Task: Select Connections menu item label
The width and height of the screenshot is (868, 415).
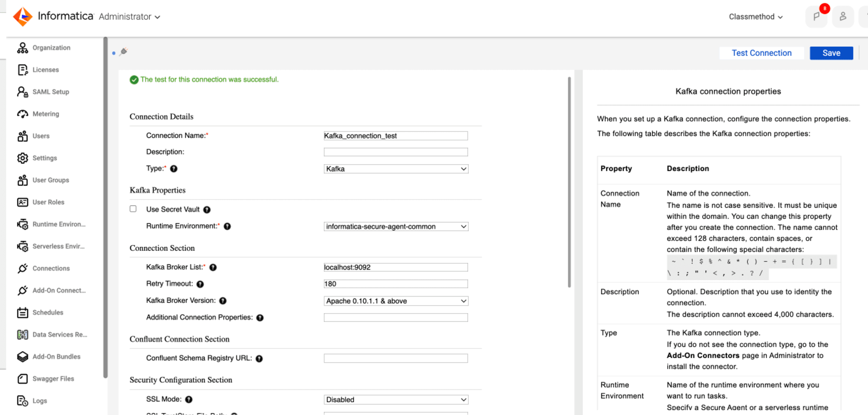Action: (51, 268)
